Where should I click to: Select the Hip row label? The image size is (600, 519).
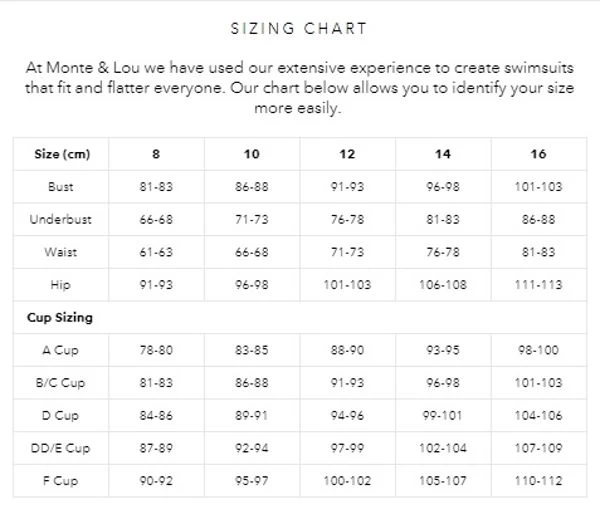coord(61,285)
